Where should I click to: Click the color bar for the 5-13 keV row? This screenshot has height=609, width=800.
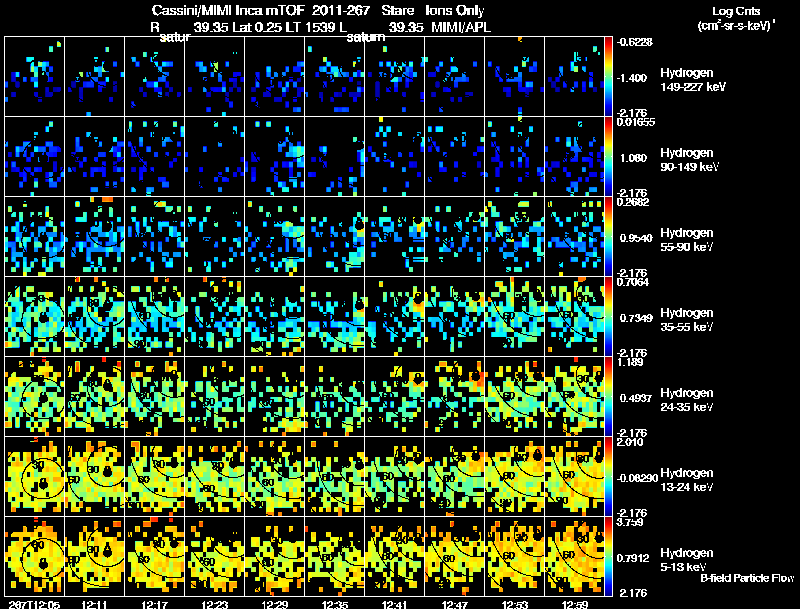[x=608, y=557]
